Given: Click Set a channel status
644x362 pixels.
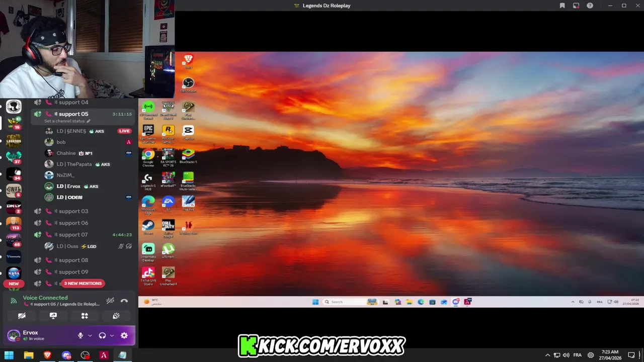Looking at the screenshot, I should (67, 121).
